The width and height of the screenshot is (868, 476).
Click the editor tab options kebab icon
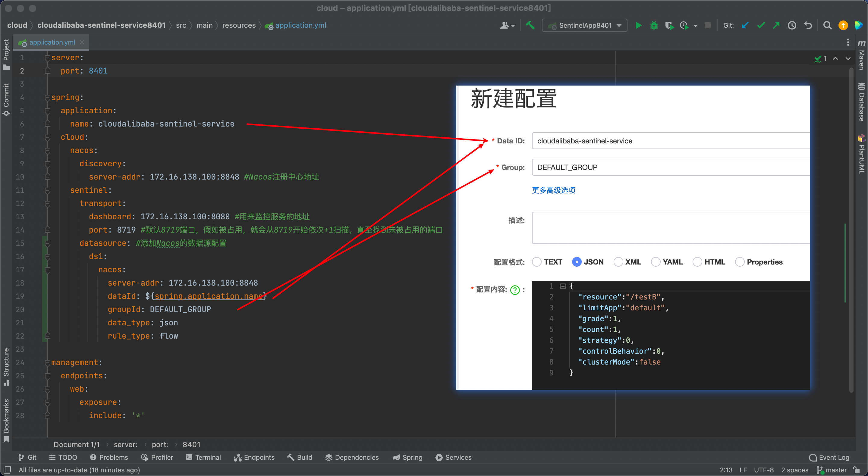pyautogui.click(x=848, y=42)
